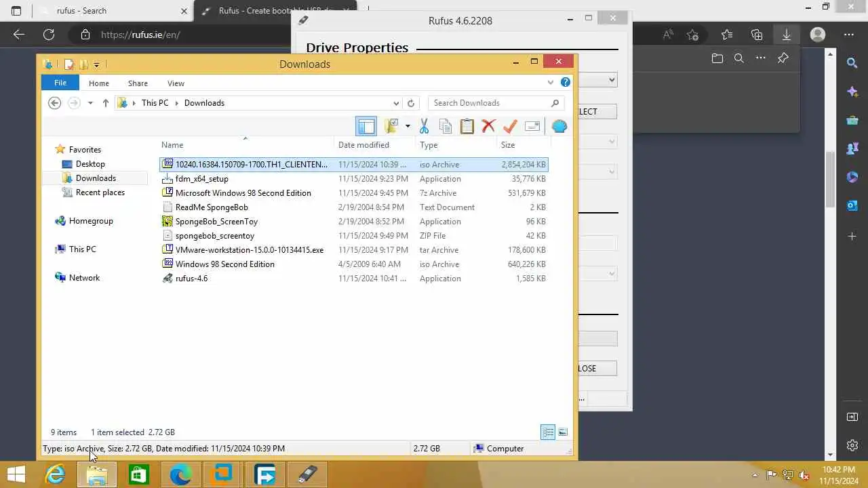Viewport: 868px width, 488px height.
Task: Open Customize Quick Access Toolbar dropdown
Action: 96,65
